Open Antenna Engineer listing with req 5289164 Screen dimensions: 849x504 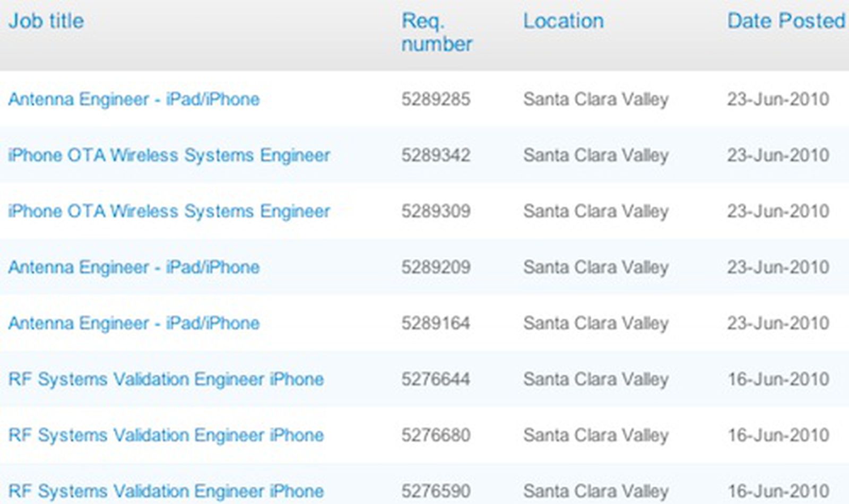[134, 323]
